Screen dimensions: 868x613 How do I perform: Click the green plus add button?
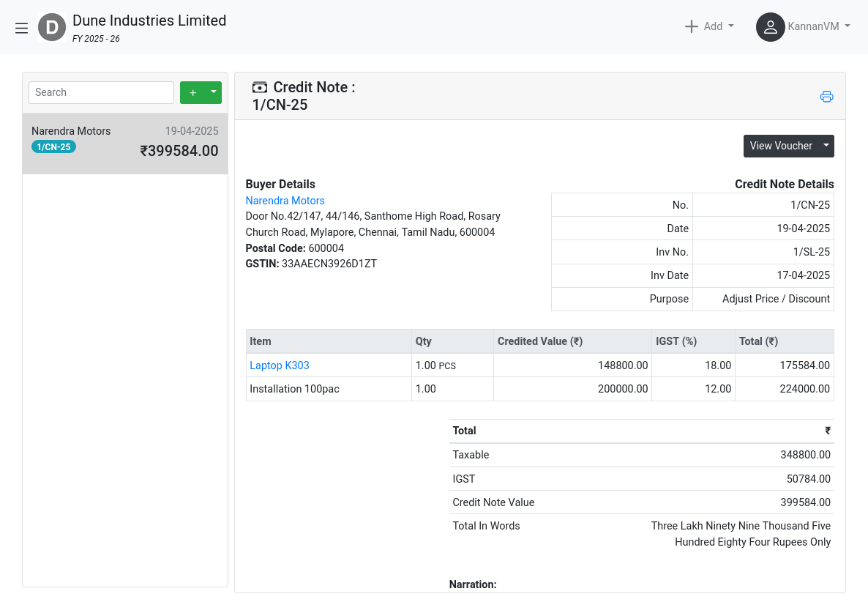pos(192,92)
